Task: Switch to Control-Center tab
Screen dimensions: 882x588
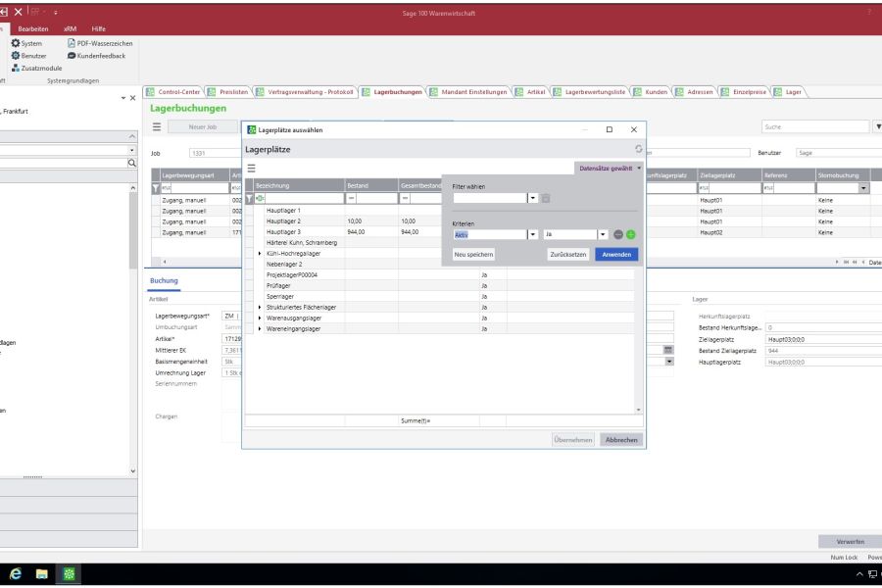Action: click(173, 92)
